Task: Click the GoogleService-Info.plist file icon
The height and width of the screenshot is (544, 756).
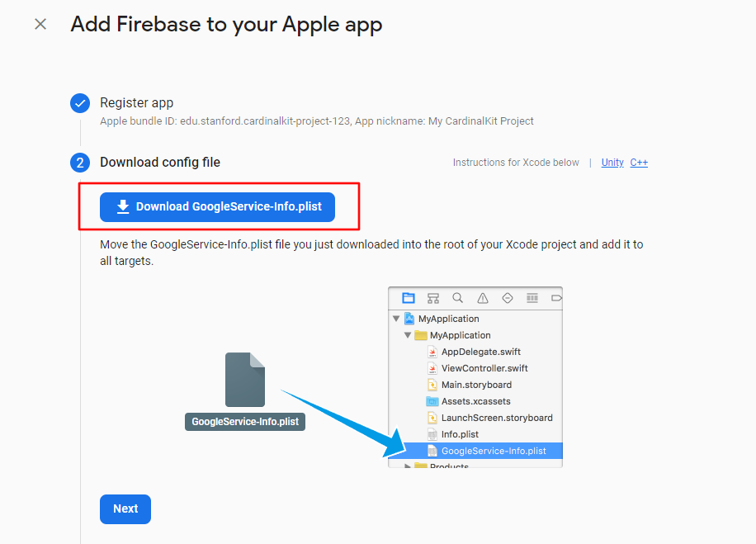Action: 432,451
